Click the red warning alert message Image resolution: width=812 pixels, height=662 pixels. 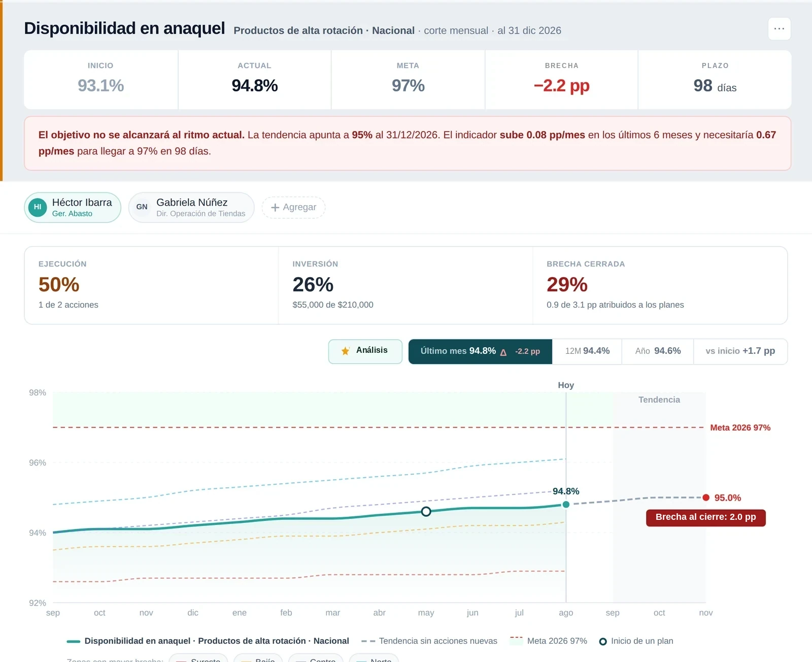tap(408, 143)
